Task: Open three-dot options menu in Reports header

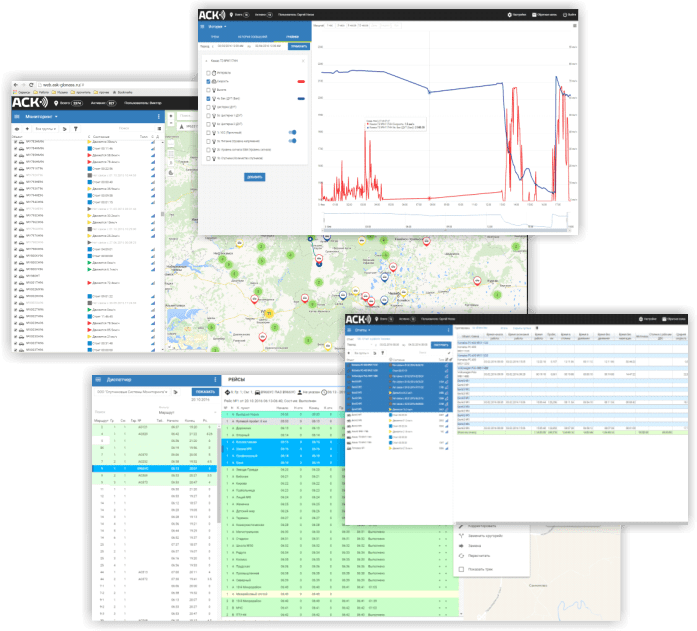Action: coord(448,330)
